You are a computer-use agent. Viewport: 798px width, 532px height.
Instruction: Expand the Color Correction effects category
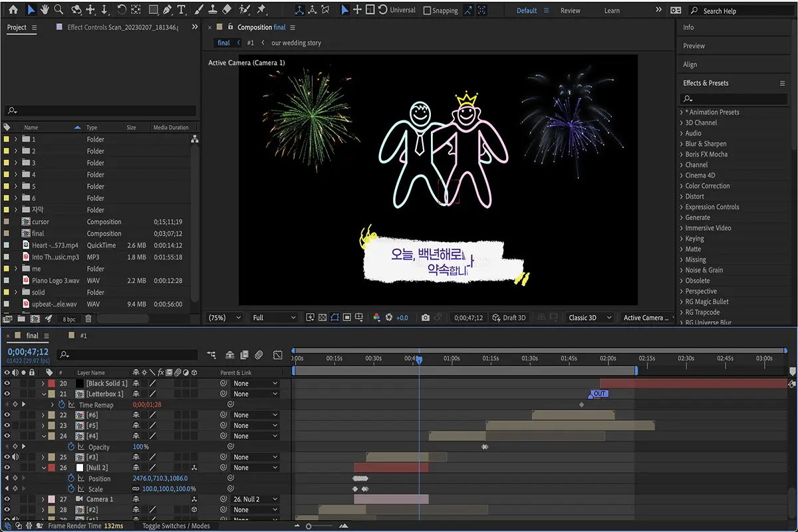pos(708,186)
